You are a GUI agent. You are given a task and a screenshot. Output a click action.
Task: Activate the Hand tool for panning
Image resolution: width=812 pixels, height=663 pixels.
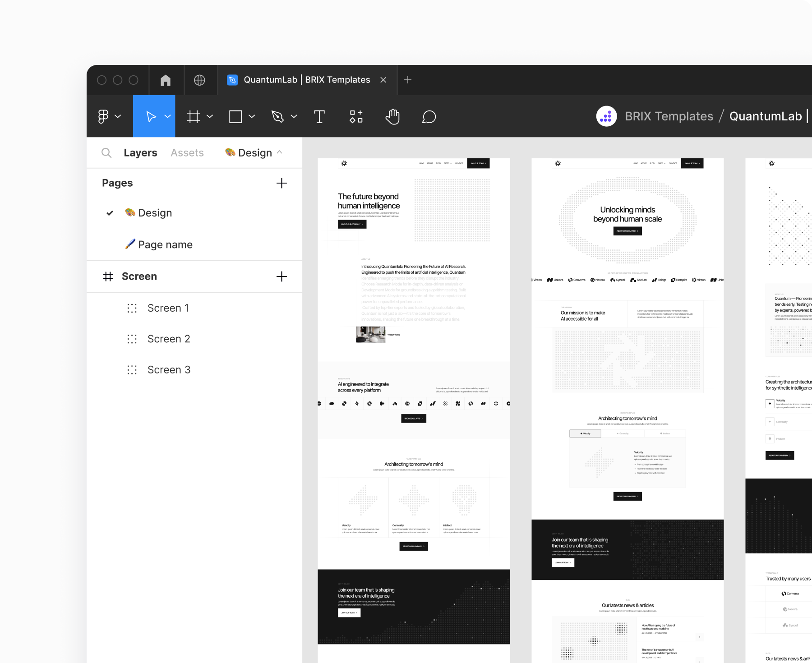point(392,116)
